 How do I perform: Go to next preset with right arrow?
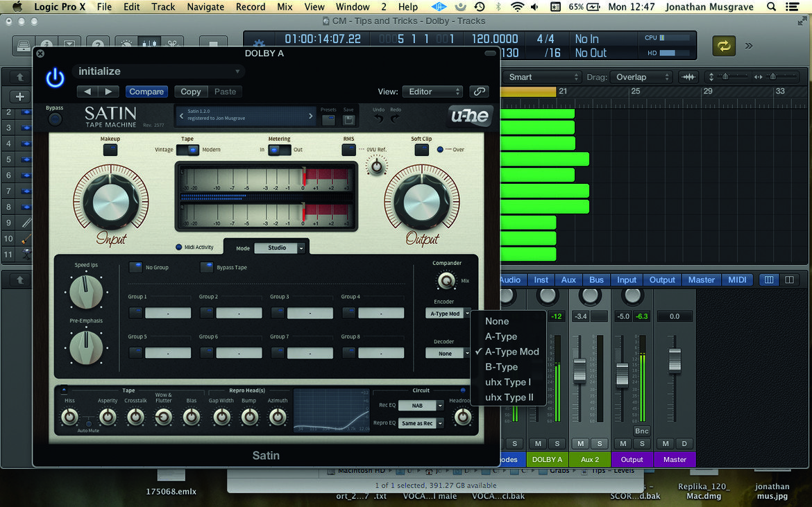pyautogui.click(x=109, y=92)
